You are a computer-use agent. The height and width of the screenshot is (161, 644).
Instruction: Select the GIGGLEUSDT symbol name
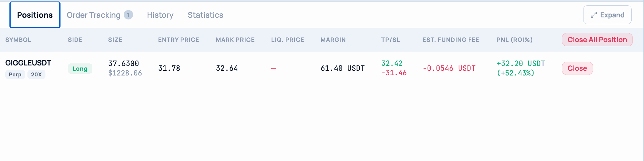(x=28, y=63)
